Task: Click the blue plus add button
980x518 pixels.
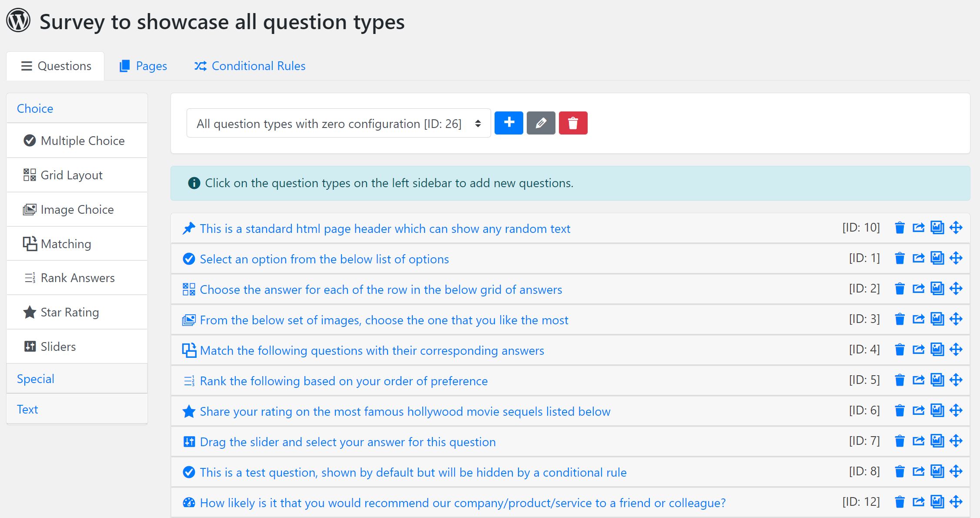Action: pyautogui.click(x=508, y=123)
